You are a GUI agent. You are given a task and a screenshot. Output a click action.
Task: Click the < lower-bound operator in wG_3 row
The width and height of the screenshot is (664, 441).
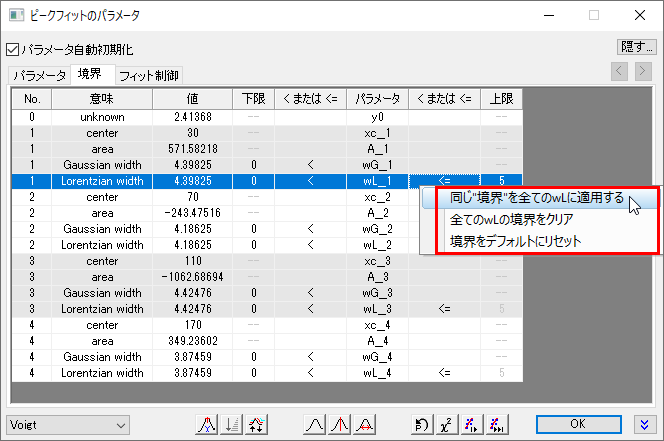[x=310, y=293]
